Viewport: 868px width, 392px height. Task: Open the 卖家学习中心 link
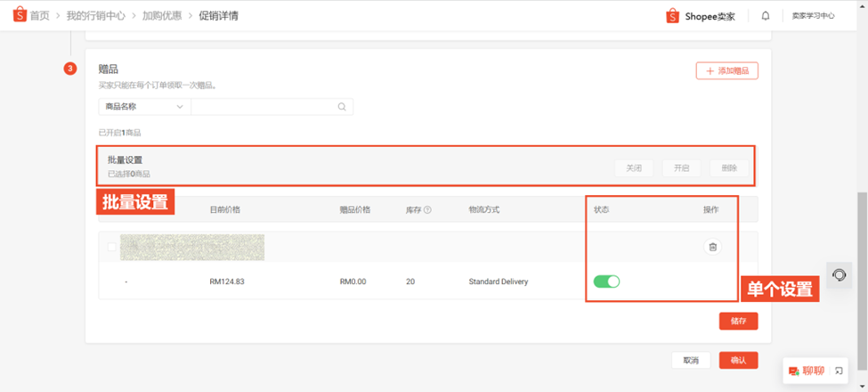pos(813,16)
